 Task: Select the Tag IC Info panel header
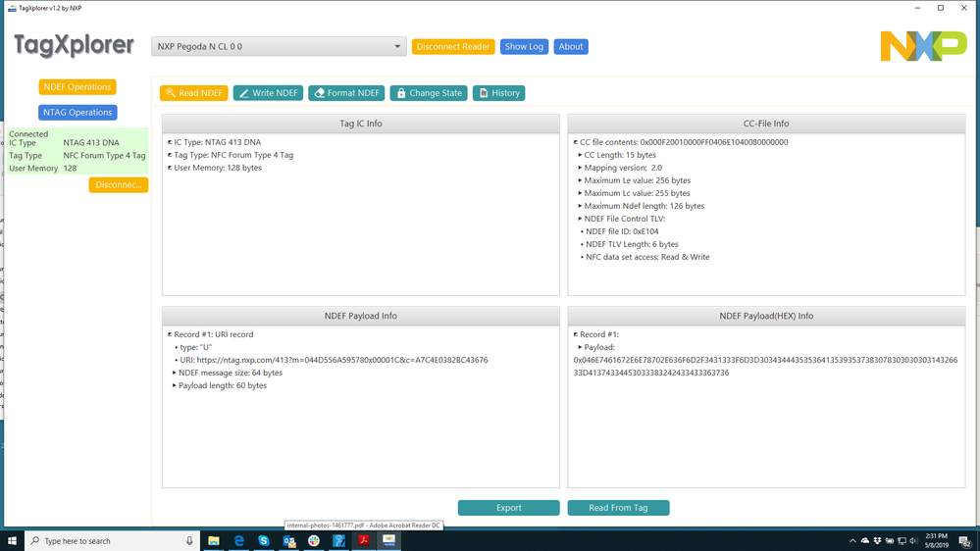point(361,124)
